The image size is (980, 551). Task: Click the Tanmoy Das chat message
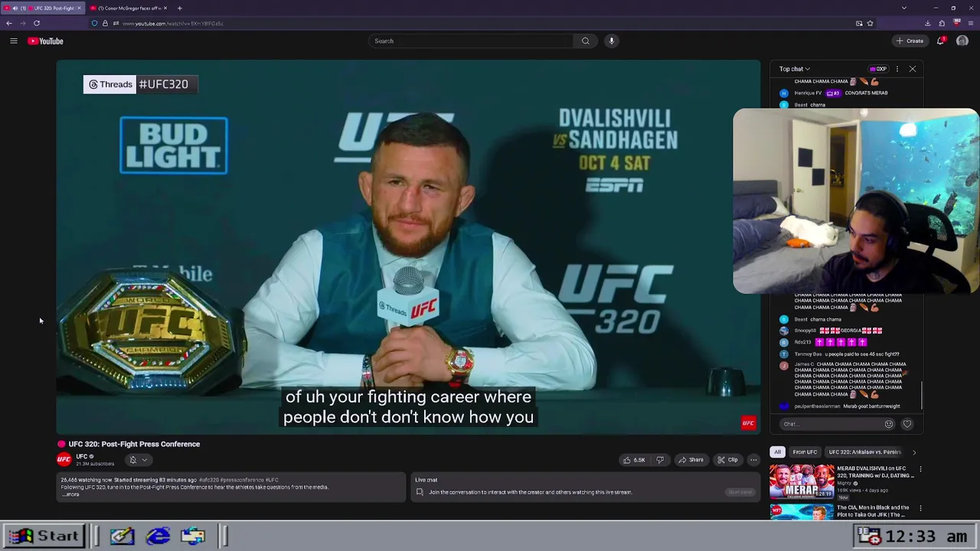coord(839,354)
